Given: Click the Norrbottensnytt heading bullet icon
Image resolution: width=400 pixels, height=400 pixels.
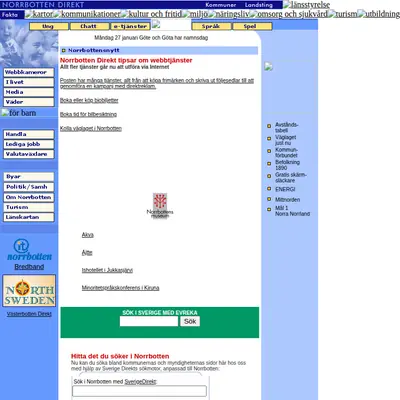Looking at the screenshot, I should click(x=64, y=50).
